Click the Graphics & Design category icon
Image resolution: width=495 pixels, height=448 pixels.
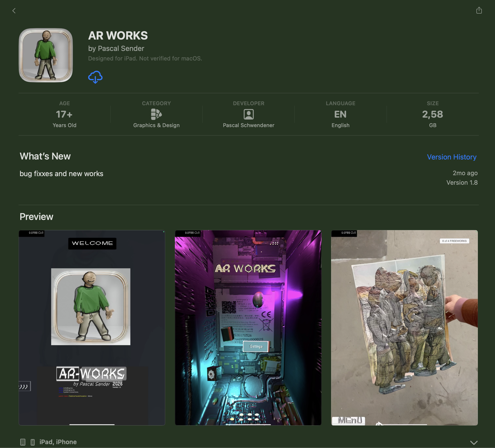coord(156,114)
